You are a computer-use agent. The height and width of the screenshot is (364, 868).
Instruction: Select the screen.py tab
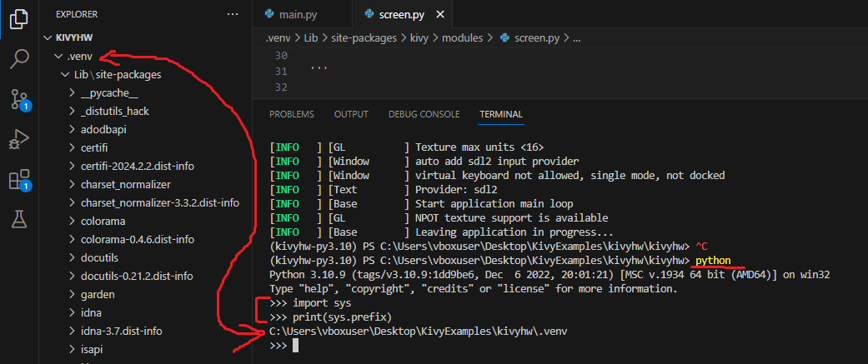[402, 15]
